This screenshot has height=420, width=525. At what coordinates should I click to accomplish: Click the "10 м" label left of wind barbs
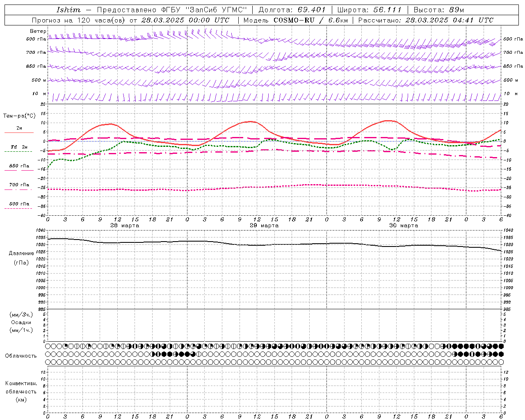tap(39, 94)
